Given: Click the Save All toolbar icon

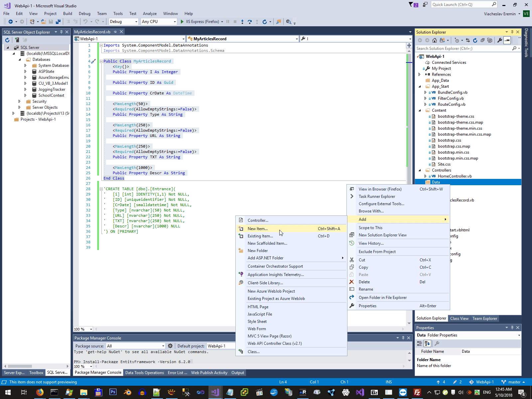Looking at the screenshot, I should point(58,22).
